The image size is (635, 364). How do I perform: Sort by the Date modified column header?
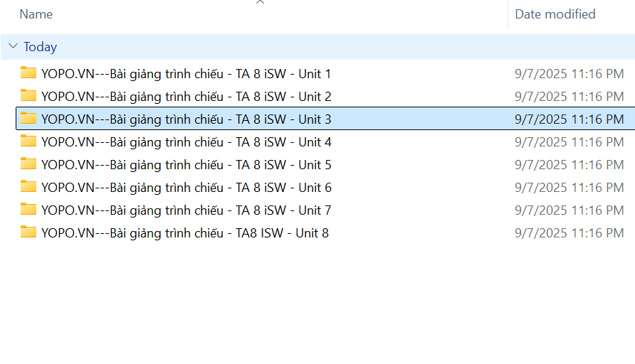tap(555, 14)
